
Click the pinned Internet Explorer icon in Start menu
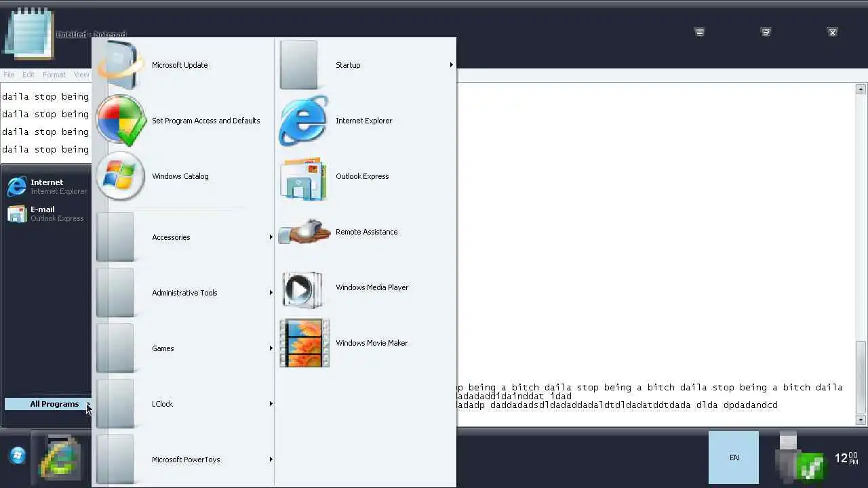(x=16, y=186)
